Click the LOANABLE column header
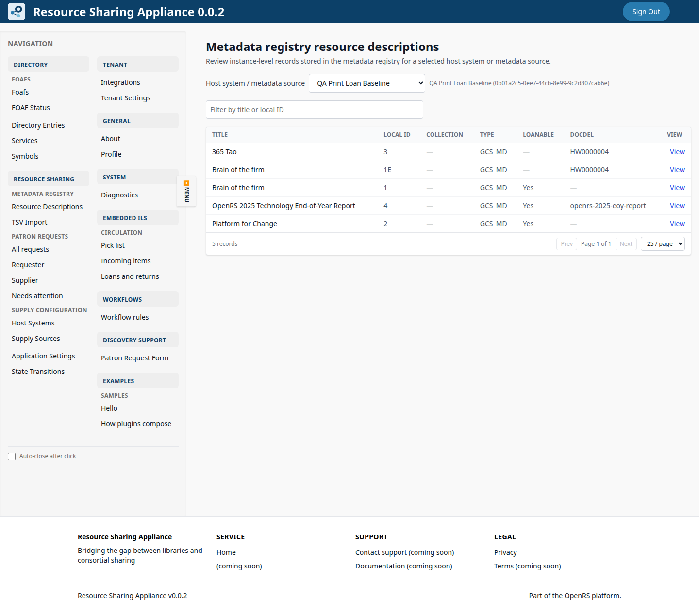699x616 pixels. (538, 135)
